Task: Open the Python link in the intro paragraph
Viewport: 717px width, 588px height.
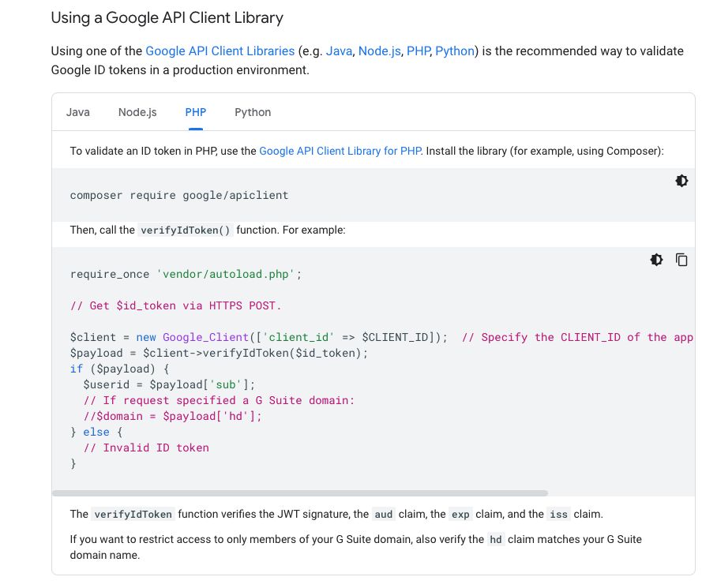Action: [x=455, y=51]
